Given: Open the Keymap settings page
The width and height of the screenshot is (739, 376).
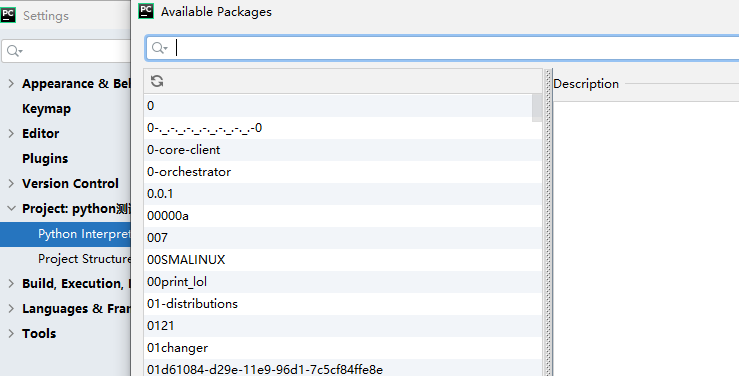Looking at the screenshot, I should click(x=46, y=108).
